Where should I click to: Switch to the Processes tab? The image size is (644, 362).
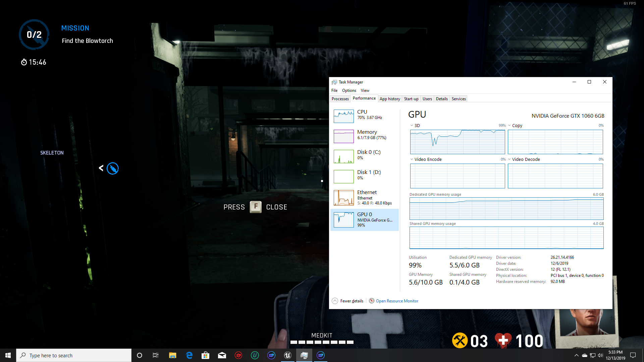[340, 99]
